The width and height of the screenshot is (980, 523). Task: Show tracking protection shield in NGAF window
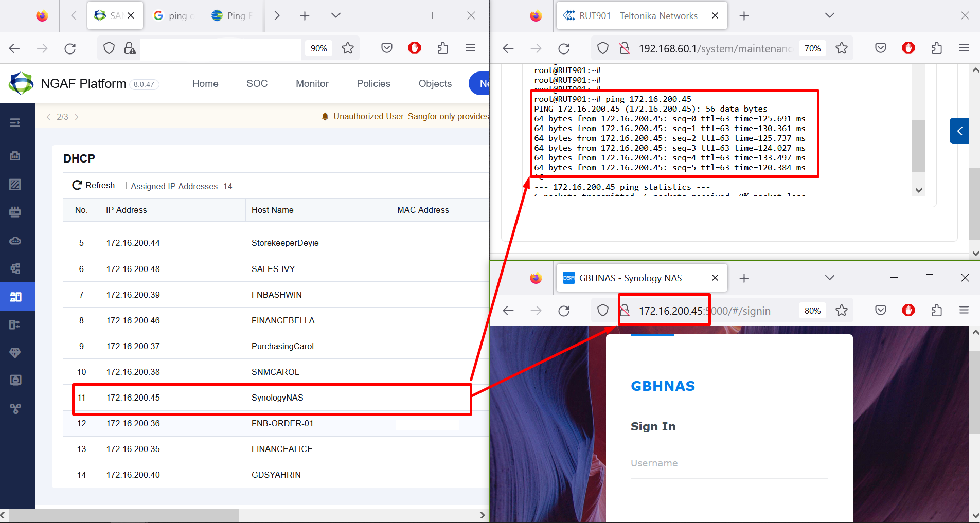tap(109, 48)
